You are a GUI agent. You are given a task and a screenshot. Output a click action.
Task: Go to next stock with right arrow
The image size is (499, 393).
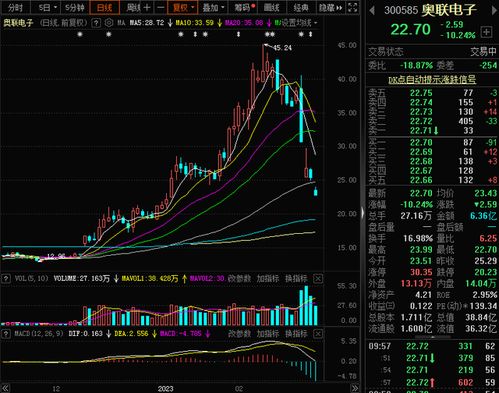pyautogui.click(x=494, y=11)
